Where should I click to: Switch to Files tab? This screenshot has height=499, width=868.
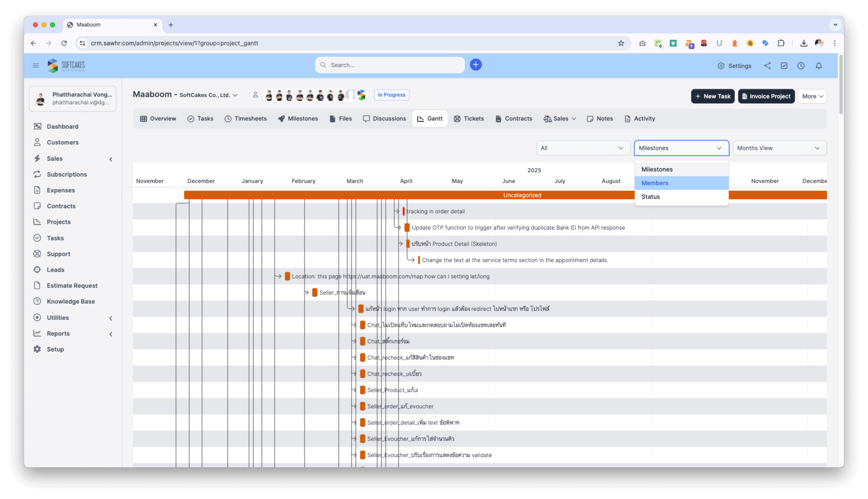point(341,119)
